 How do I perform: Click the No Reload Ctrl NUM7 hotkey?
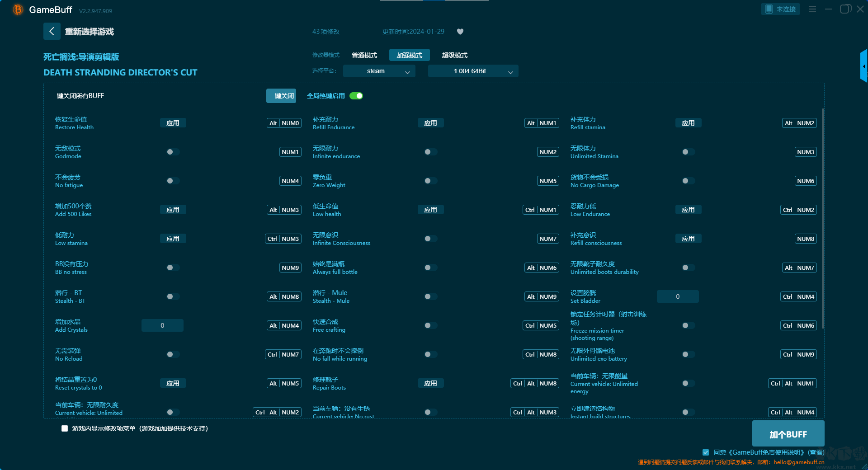tap(283, 354)
